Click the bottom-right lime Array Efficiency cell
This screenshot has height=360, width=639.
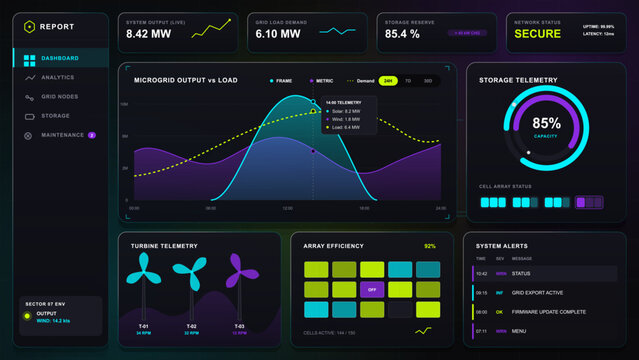tap(428, 309)
